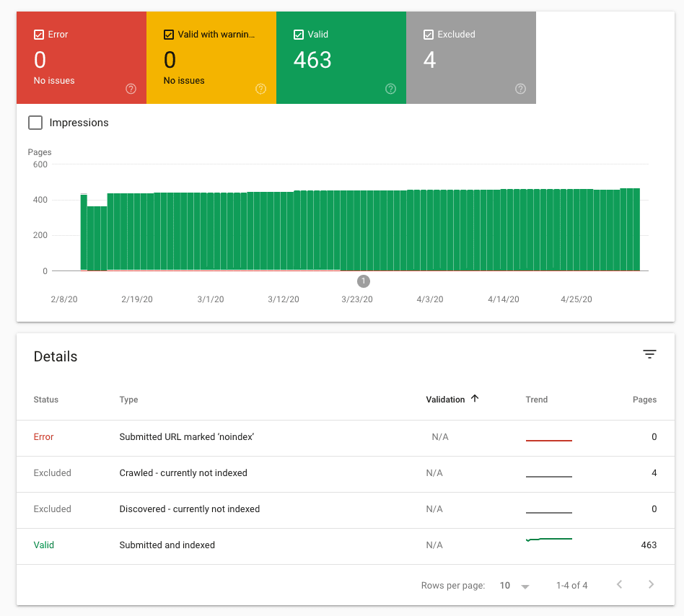684x616 pixels.
Task: Click the red Error status label
Action: pyautogui.click(x=43, y=437)
